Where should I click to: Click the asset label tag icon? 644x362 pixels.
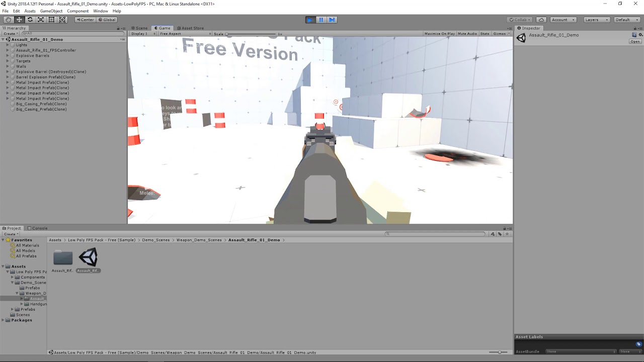coord(639,344)
